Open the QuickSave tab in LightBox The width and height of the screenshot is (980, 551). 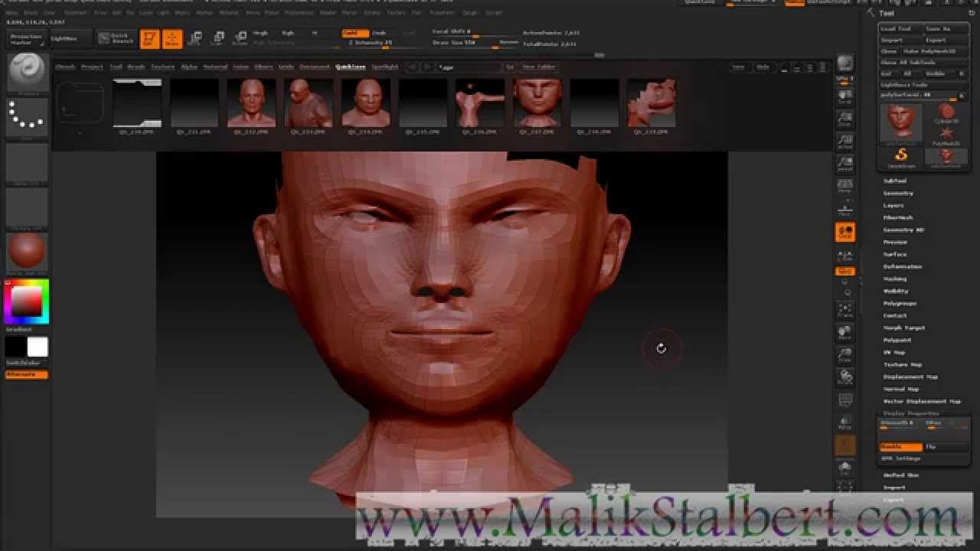tap(350, 67)
